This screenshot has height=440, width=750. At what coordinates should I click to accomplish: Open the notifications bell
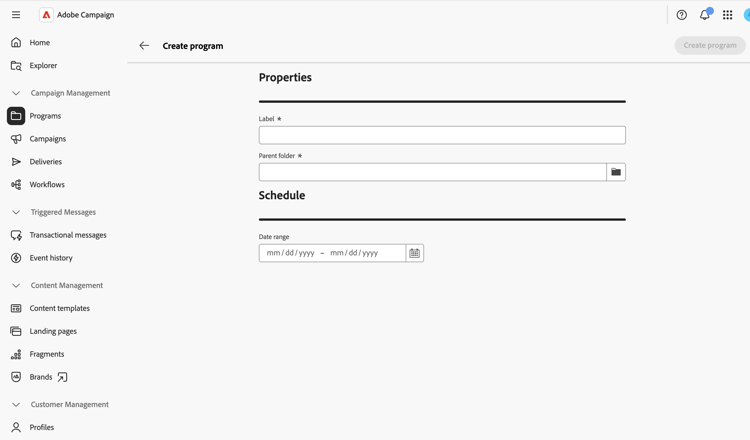[705, 15]
